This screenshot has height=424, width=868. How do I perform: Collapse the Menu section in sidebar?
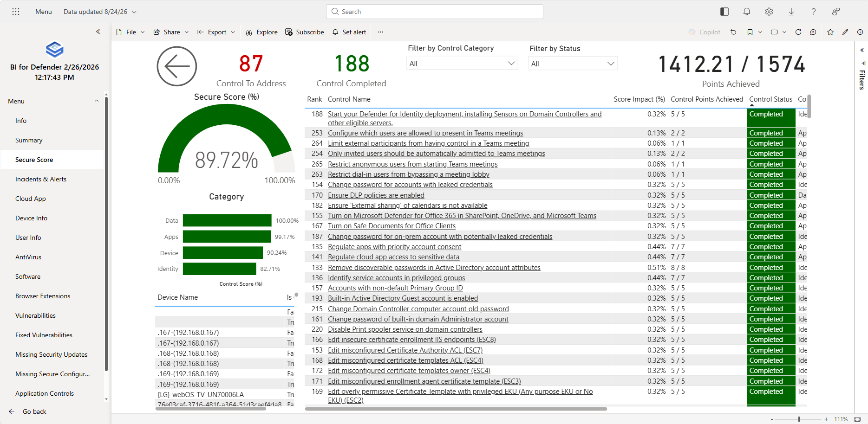click(x=97, y=101)
